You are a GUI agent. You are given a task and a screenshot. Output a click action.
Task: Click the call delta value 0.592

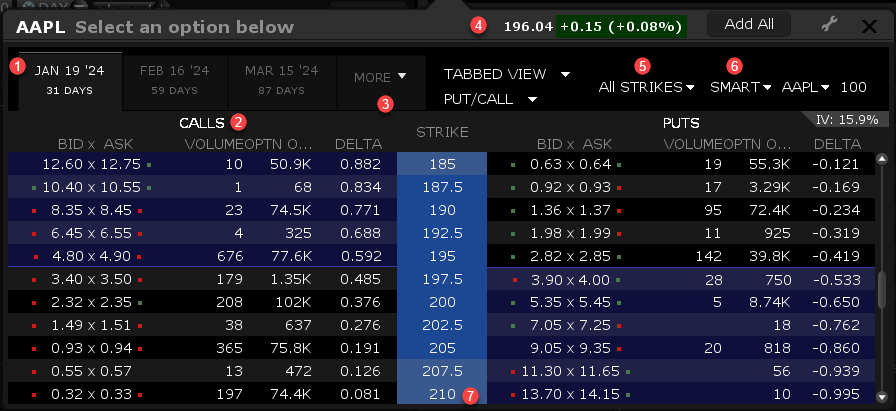coord(360,256)
